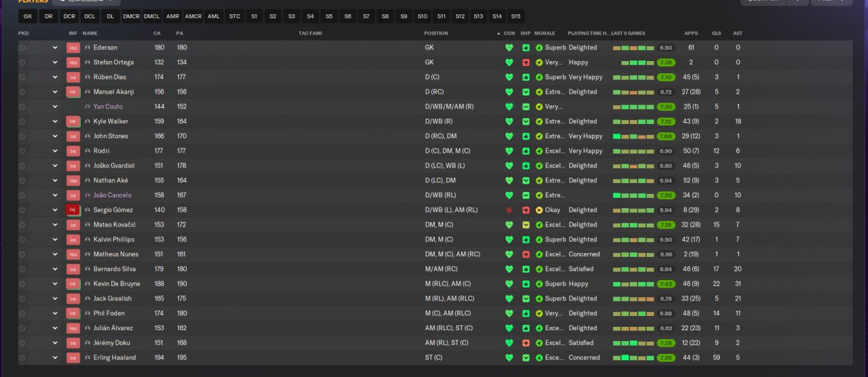This screenshot has height=377, width=868.
Task: Select the DMCL position filter
Action: 152,16
